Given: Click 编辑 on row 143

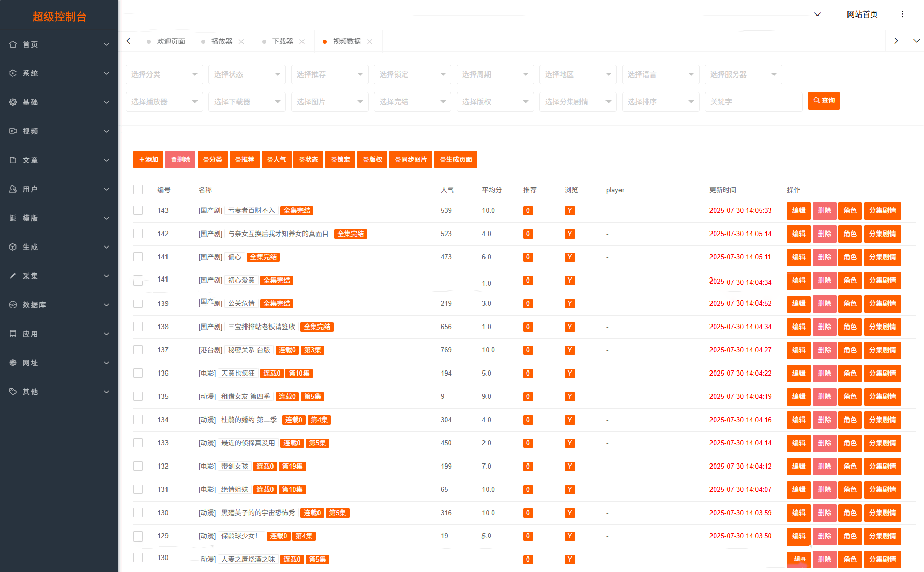Looking at the screenshot, I should pyautogui.click(x=798, y=210).
